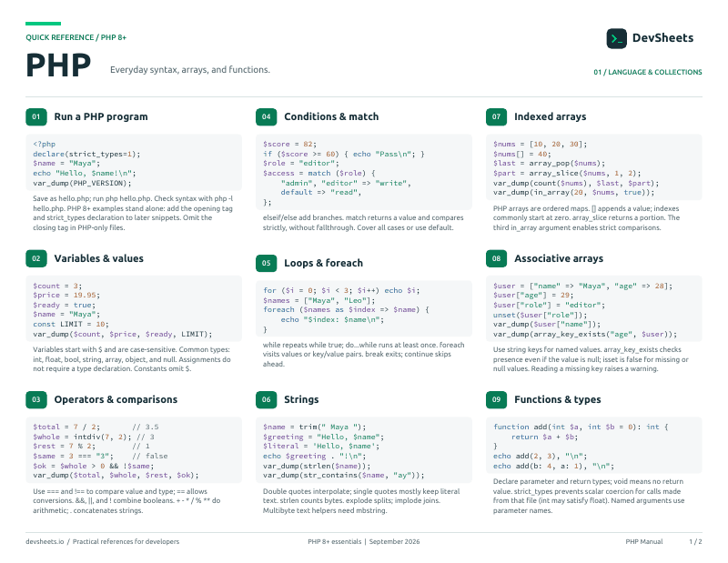Click the $nums = [10, 20, 30]; line
This screenshot has width=728, height=563.
(540, 145)
